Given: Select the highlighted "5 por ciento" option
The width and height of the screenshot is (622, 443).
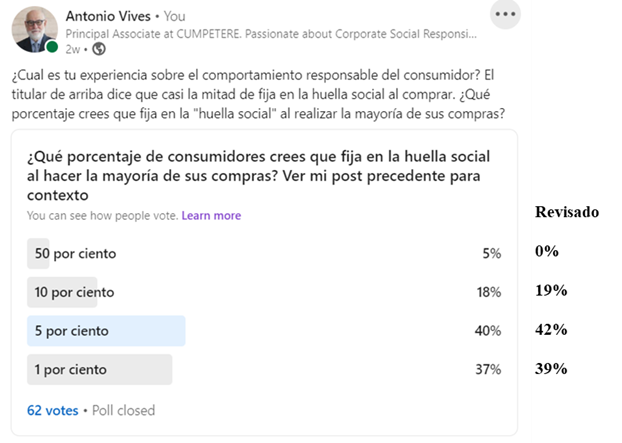Looking at the screenshot, I should pos(72,330).
